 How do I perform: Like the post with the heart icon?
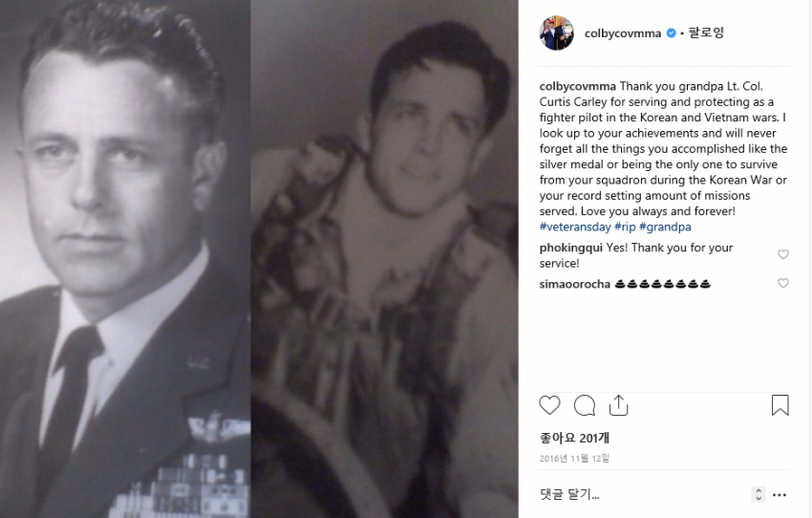[549, 405]
